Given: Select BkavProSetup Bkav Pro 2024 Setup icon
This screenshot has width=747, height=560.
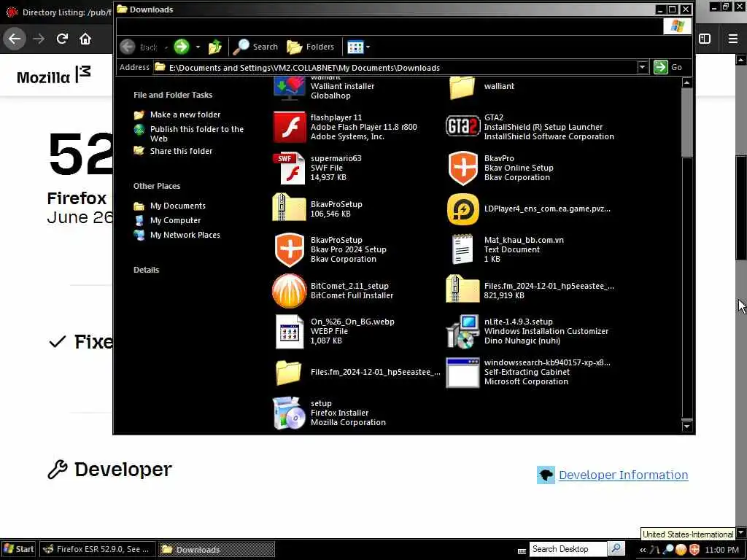Looking at the screenshot, I should 289,249.
